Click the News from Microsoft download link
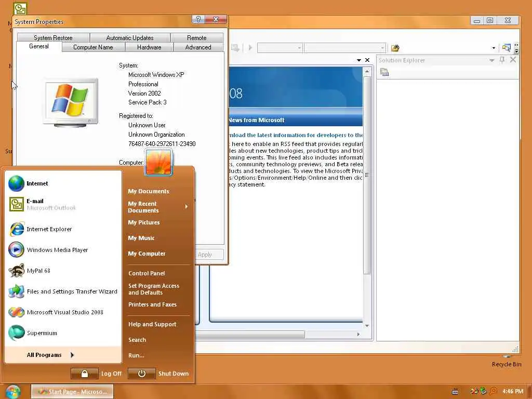The image size is (532, 399). pyautogui.click(x=295, y=135)
